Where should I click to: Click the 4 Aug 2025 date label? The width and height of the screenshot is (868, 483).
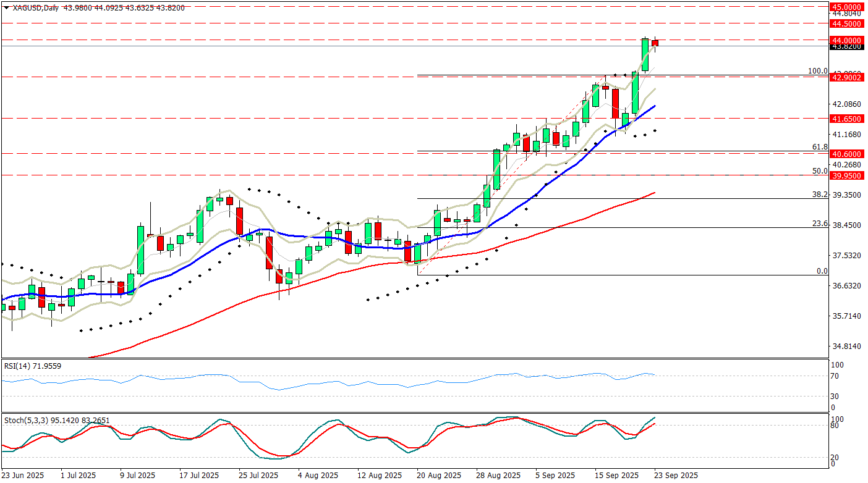319,476
